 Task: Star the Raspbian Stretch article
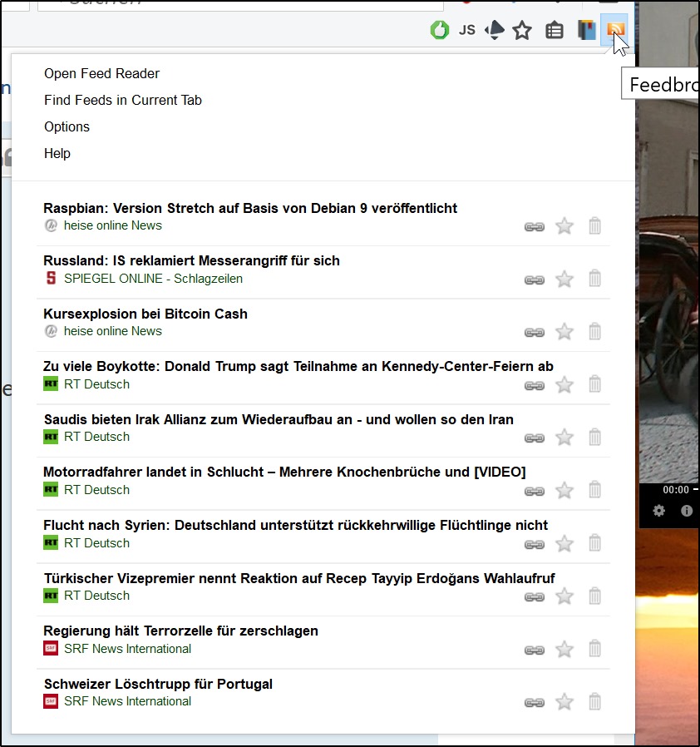coord(564,225)
